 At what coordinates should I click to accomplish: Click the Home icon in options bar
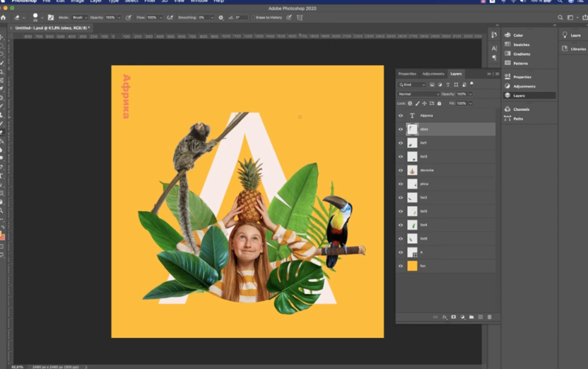tap(4, 18)
